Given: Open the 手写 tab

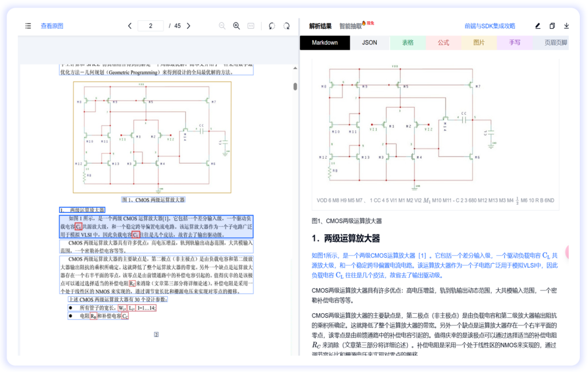Looking at the screenshot, I should tap(514, 42).
